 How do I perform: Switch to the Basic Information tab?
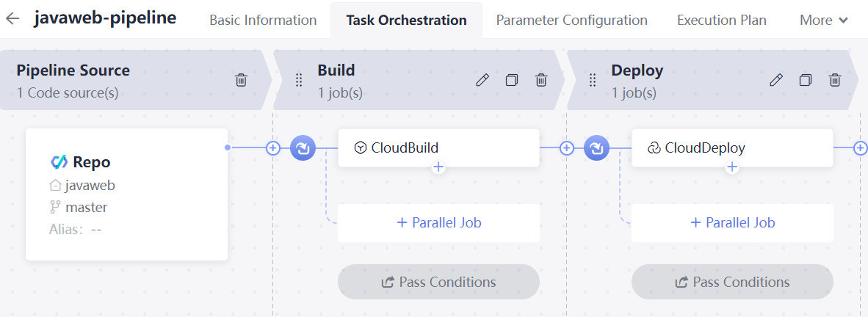(263, 21)
